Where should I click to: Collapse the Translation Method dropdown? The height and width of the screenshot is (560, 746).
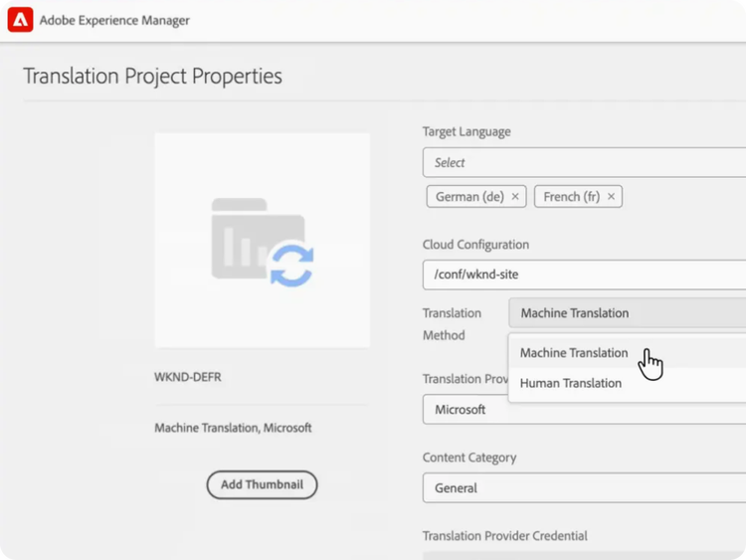[x=627, y=313]
